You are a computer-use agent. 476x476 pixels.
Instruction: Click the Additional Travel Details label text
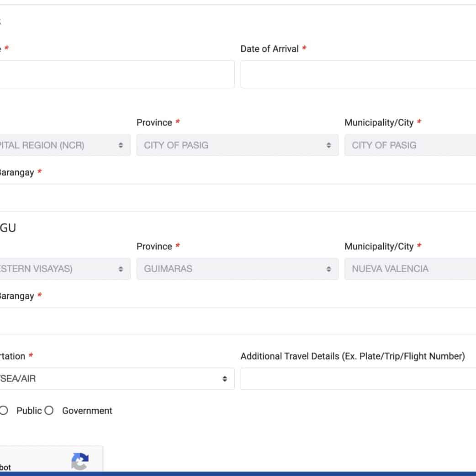click(x=352, y=356)
